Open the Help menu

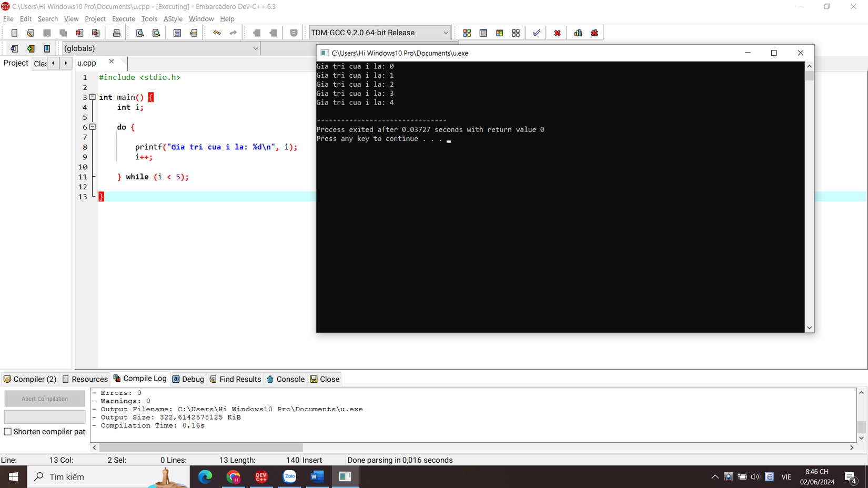coord(227,19)
